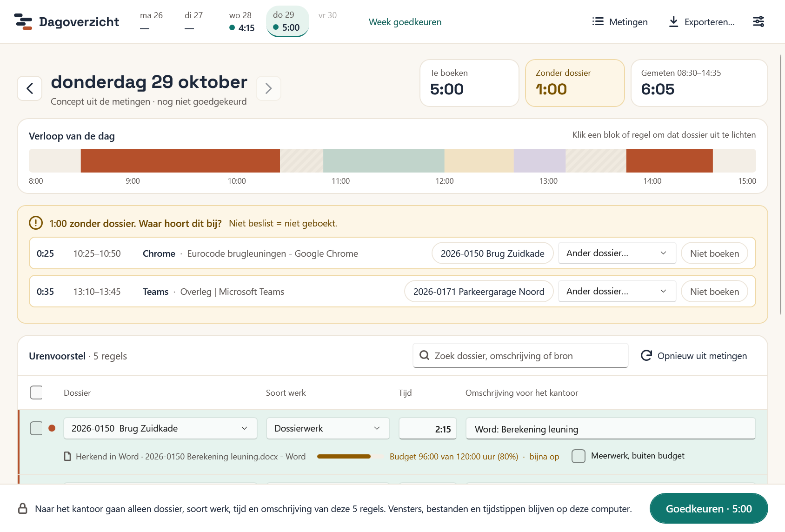Screen dimensions: 785x532
Task: Click the first red block in the day timeline
Action: pos(180,160)
